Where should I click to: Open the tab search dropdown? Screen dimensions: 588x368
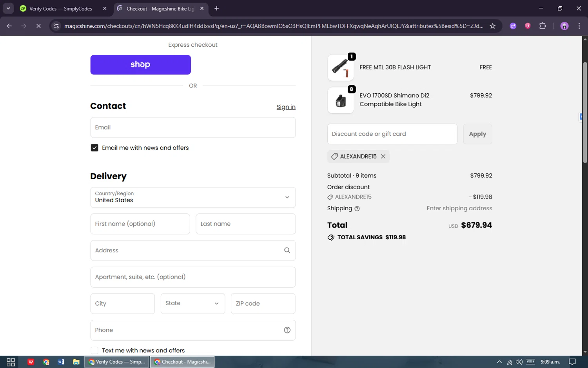point(8,9)
